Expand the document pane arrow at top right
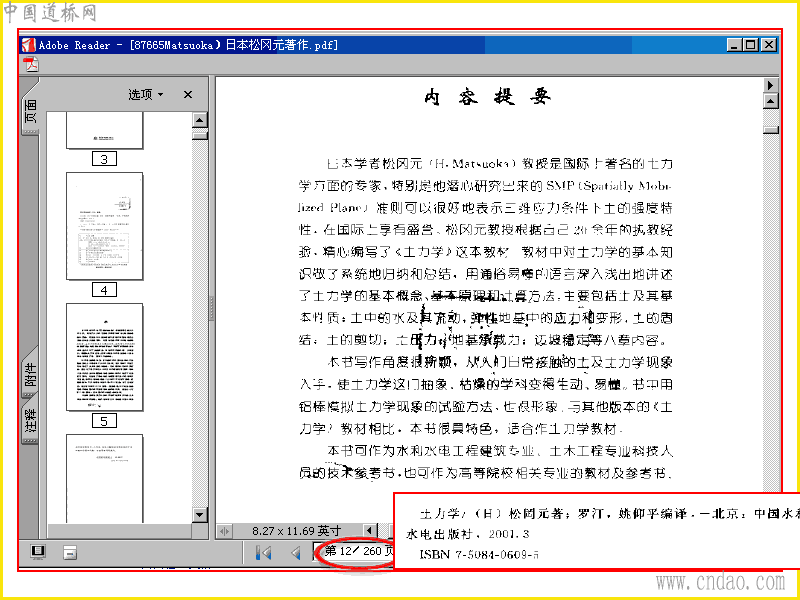 [770, 85]
